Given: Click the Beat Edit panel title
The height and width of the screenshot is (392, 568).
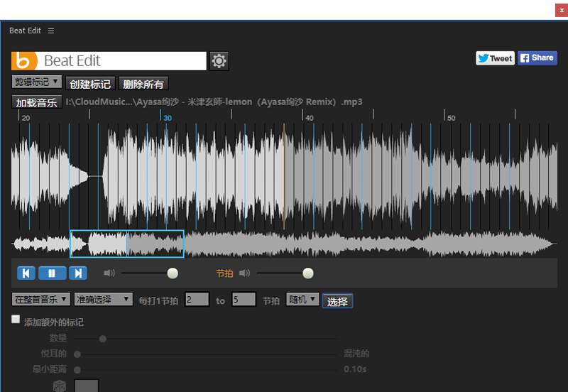Looking at the screenshot, I should pyautogui.click(x=25, y=31).
